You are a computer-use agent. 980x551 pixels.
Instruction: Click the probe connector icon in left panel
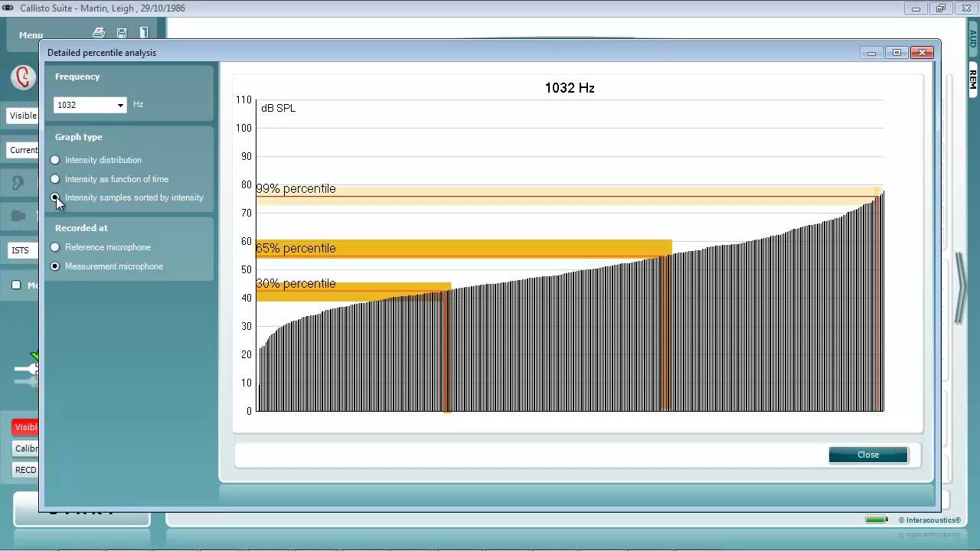[x=25, y=369]
